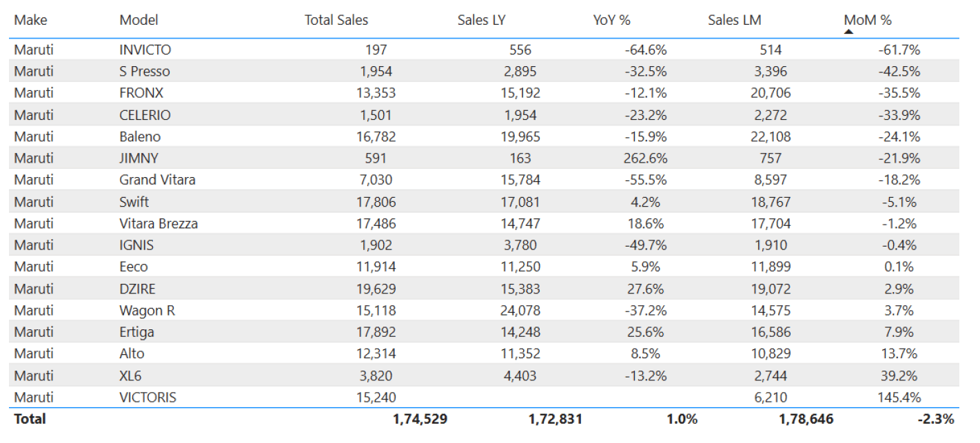The width and height of the screenshot is (980, 443).
Task: Sort by the Model column header
Action: [139, 20]
